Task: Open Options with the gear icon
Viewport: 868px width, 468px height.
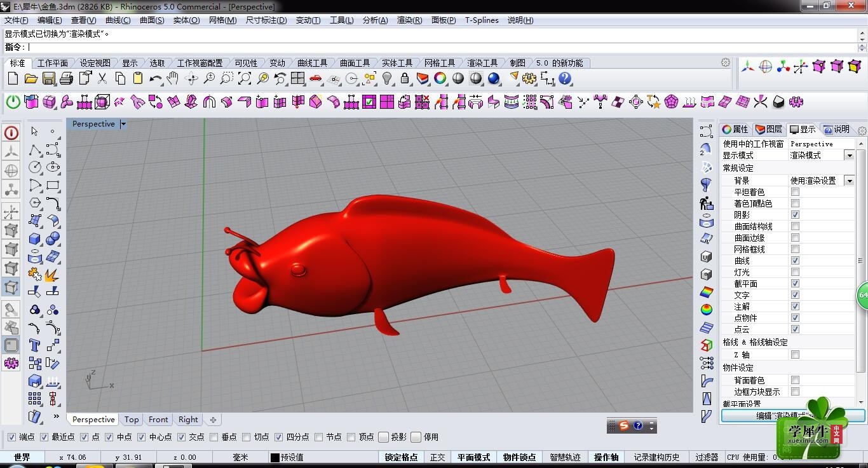Action: click(529, 79)
